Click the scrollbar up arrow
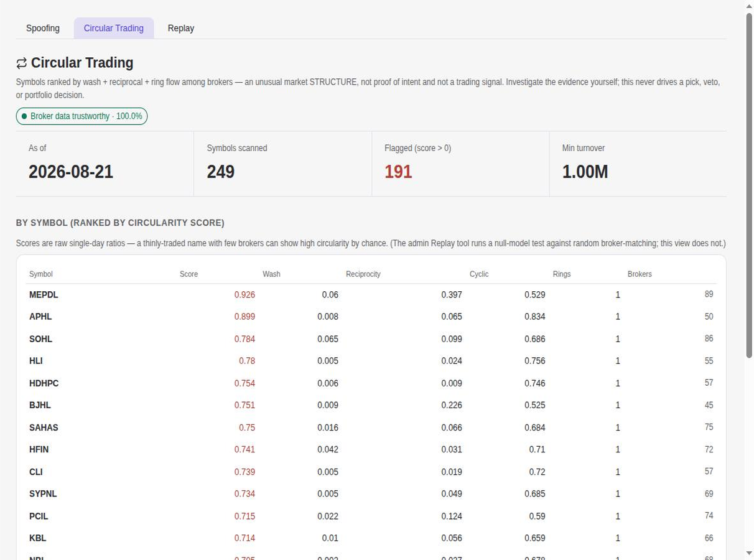 click(748, 6)
